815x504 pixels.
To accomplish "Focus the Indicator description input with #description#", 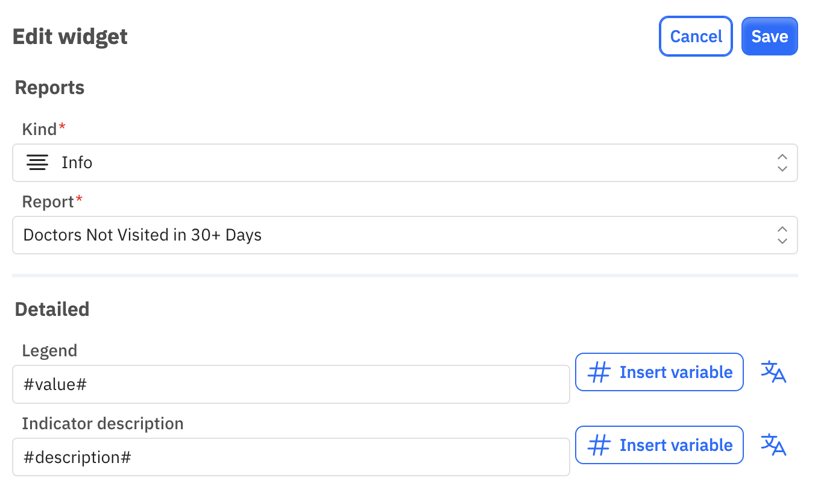I will pyautogui.click(x=291, y=457).
